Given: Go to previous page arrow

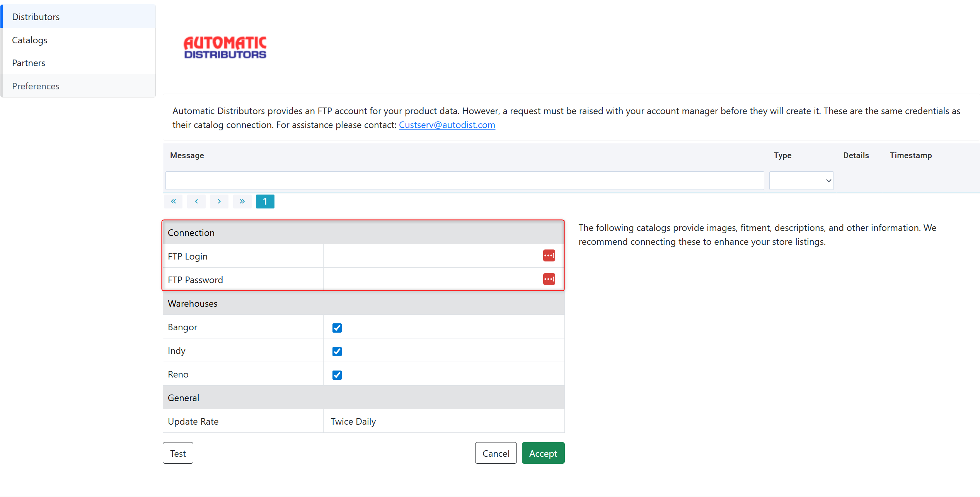Looking at the screenshot, I should [x=196, y=201].
